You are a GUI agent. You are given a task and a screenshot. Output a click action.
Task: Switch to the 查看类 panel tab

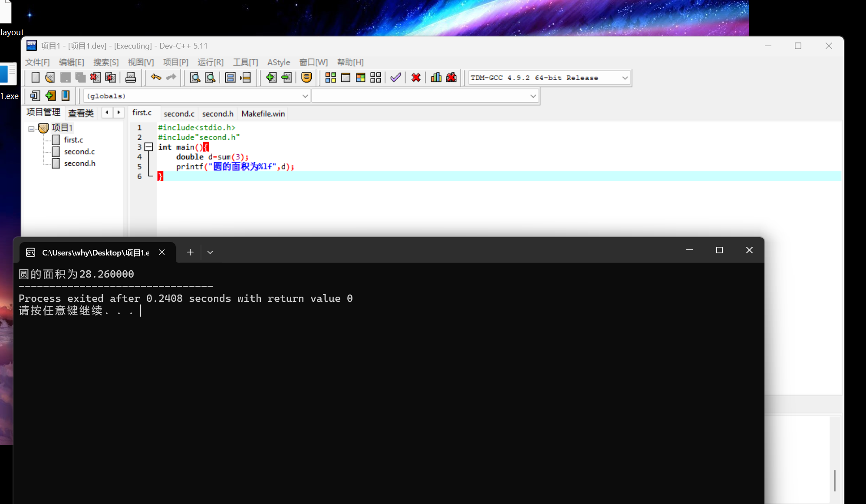click(81, 113)
